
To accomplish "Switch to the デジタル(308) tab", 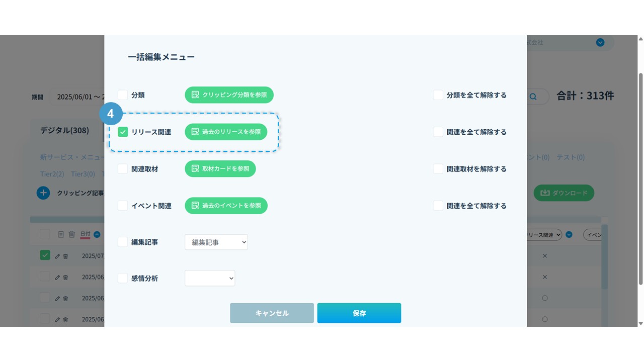I will pyautogui.click(x=64, y=130).
